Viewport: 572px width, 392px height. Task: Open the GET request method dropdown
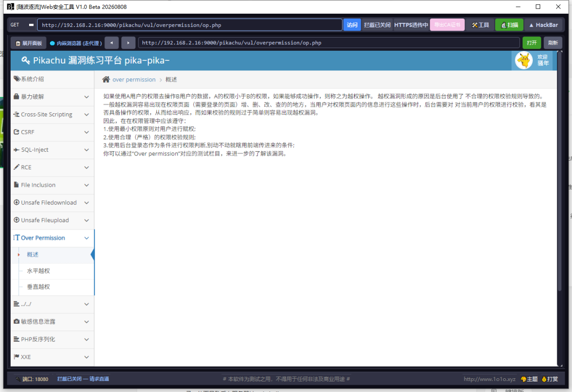[x=22, y=25]
